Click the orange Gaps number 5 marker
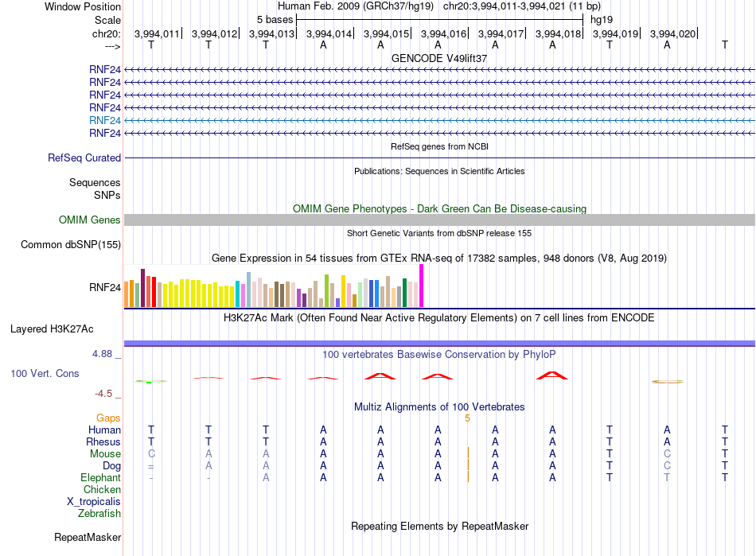Image resolution: width=756 pixels, height=556 pixels. (467, 418)
